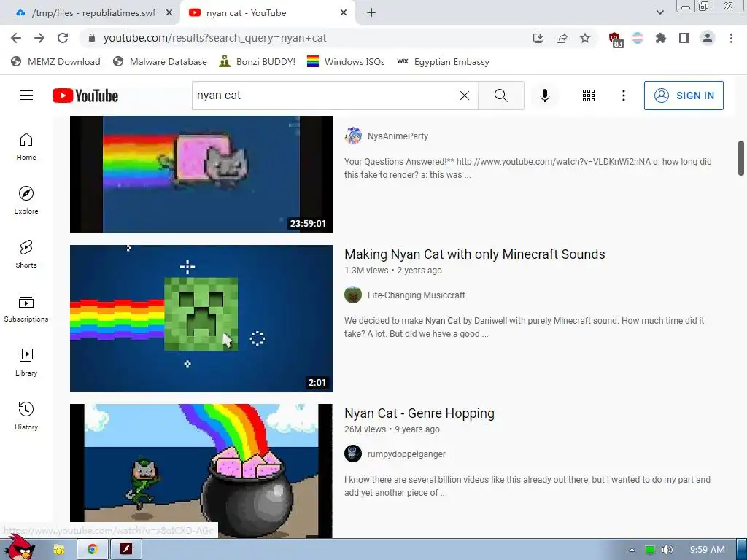The width and height of the screenshot is (747, 560).
Task: Click the NyaAnimeParty channel avatar
Action: pos(353,136)
